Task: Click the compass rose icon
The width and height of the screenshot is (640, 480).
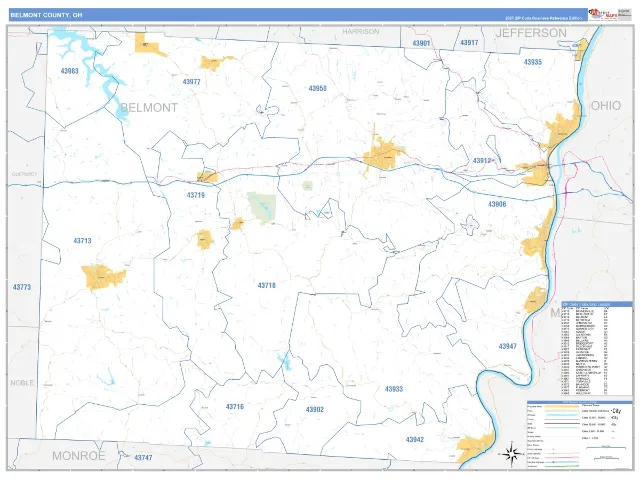Action: (x=511, y=453)
